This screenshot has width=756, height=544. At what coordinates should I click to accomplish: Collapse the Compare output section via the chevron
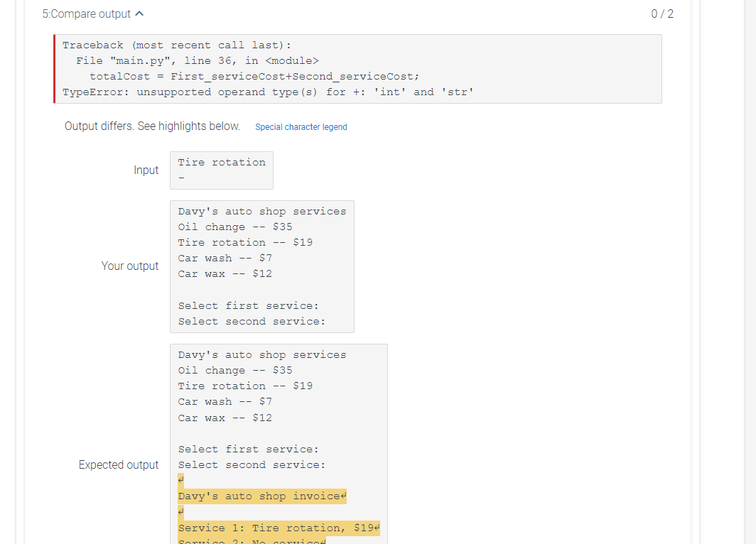pyautogui.click(x=139, y=12)
